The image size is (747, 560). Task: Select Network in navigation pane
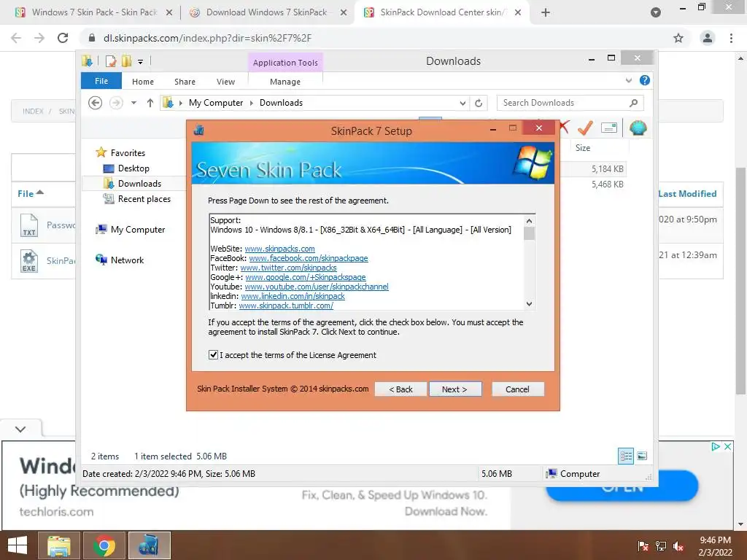[127, 260]
